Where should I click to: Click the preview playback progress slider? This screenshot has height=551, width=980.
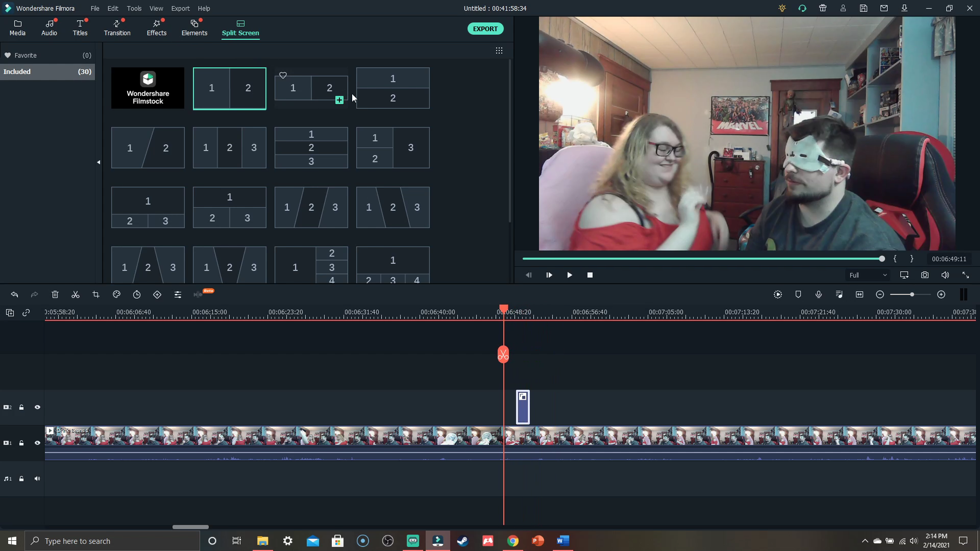click(x=703, y=259)
